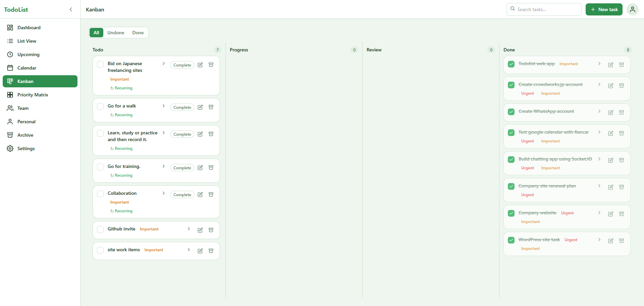Check the Go for a walk checkbox
This screenshot has width=644, height=306.
click(x=100, y=106)
